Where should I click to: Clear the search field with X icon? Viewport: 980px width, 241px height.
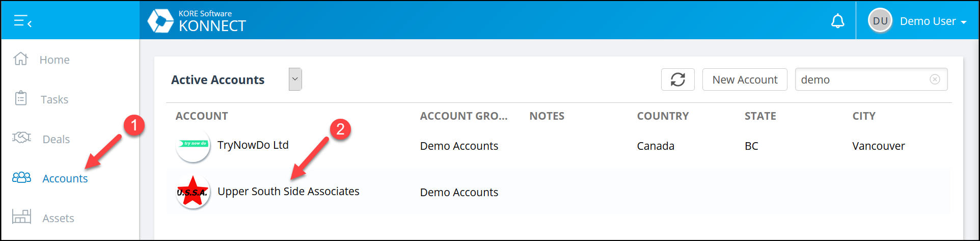(935, 79)
